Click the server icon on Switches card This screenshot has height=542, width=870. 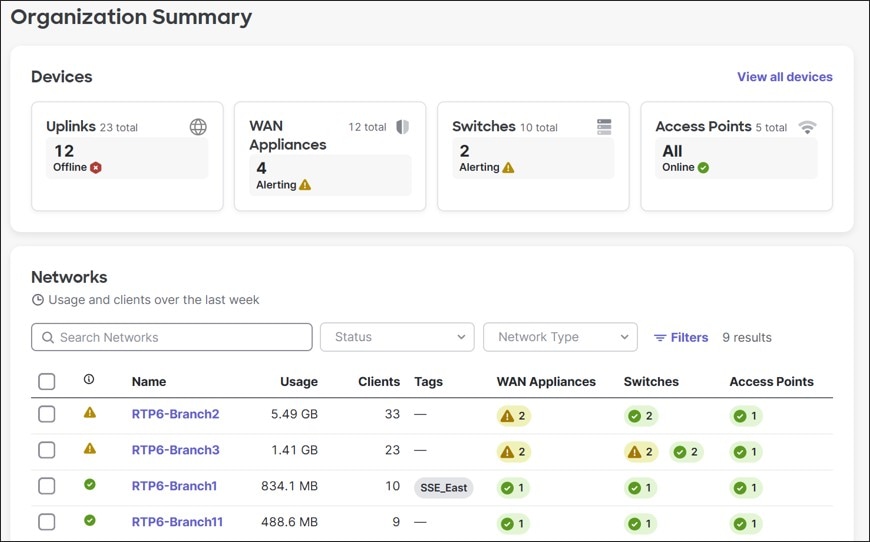point(604,127)
